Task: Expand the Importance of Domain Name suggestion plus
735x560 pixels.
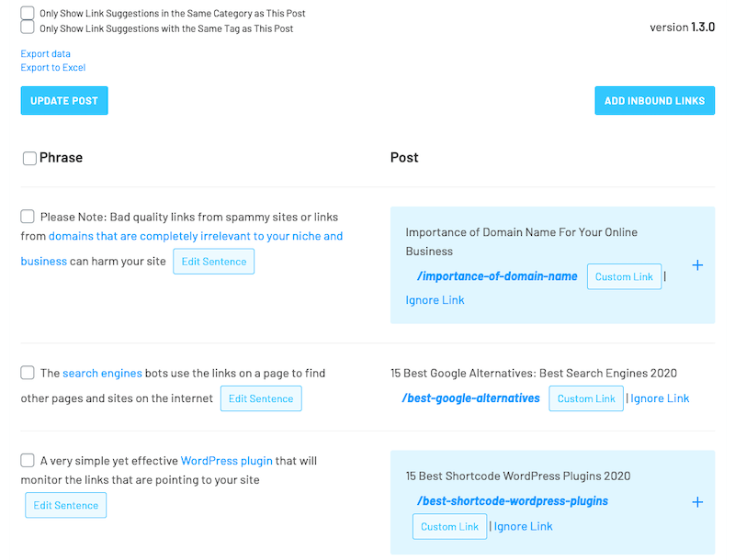Action: pos(697,265)
